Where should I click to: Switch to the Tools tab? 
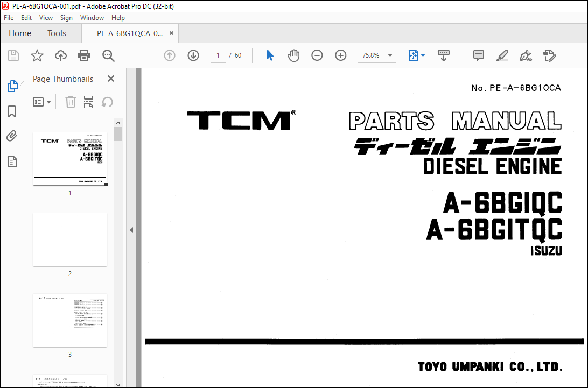point(57,33)
